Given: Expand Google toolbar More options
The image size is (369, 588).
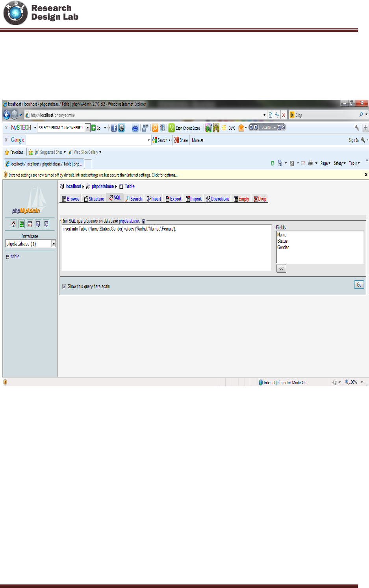Looking at the screenshot, I should pos(198,140).
